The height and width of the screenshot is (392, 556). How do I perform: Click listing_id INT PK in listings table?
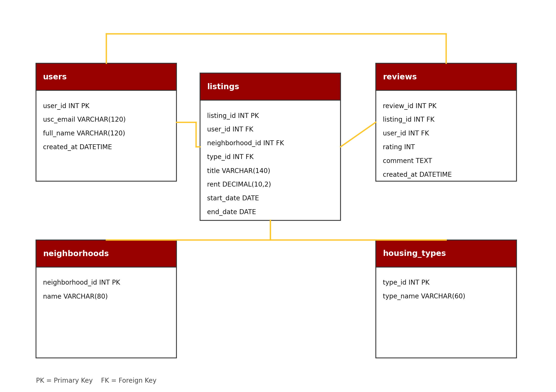[x=233, y=116]
